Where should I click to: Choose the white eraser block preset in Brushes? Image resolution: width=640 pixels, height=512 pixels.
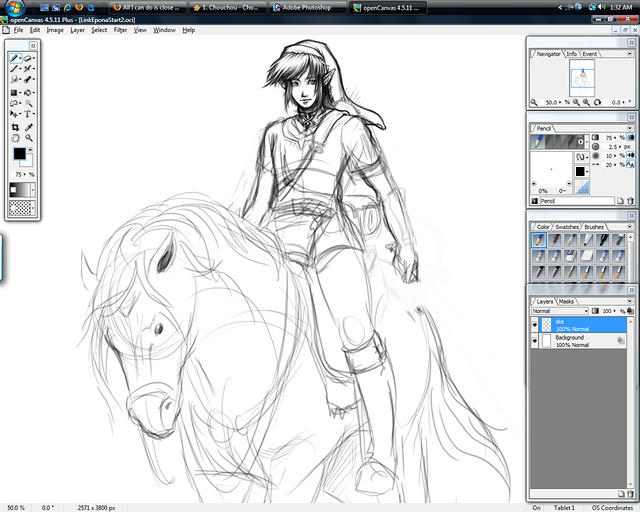click(x=587, y=256)
